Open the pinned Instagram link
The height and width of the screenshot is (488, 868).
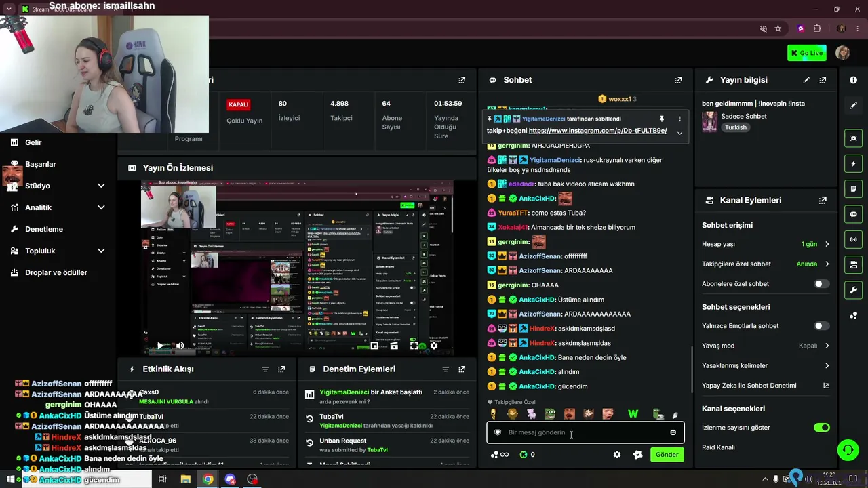pos(597,131)
